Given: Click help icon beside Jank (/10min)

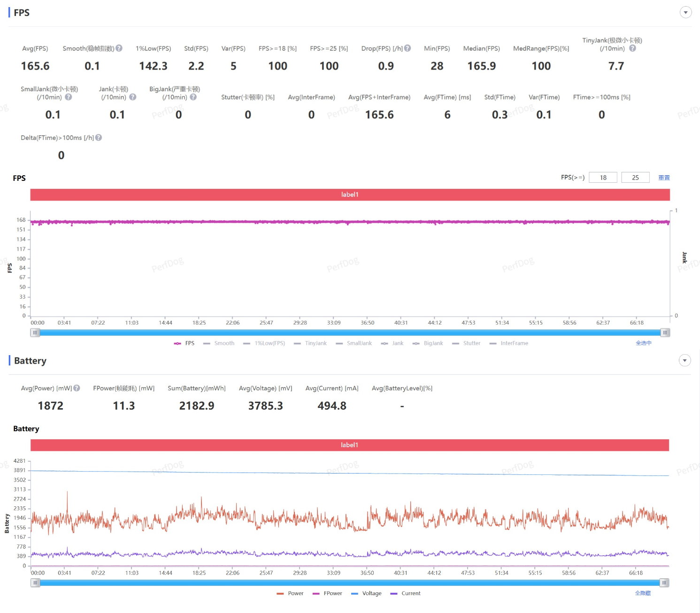Looking at the screenshot, I should click(133, 97).
